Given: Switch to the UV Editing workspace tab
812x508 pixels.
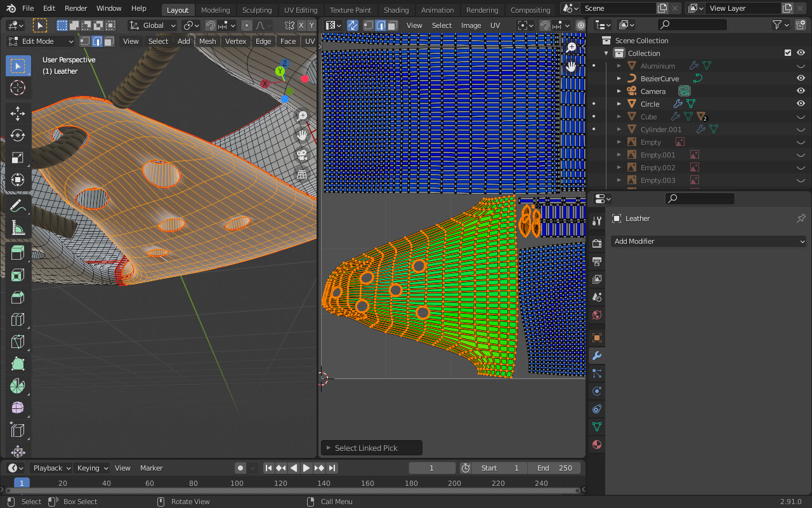Looking at the screenshot, I should coord(301,10).
